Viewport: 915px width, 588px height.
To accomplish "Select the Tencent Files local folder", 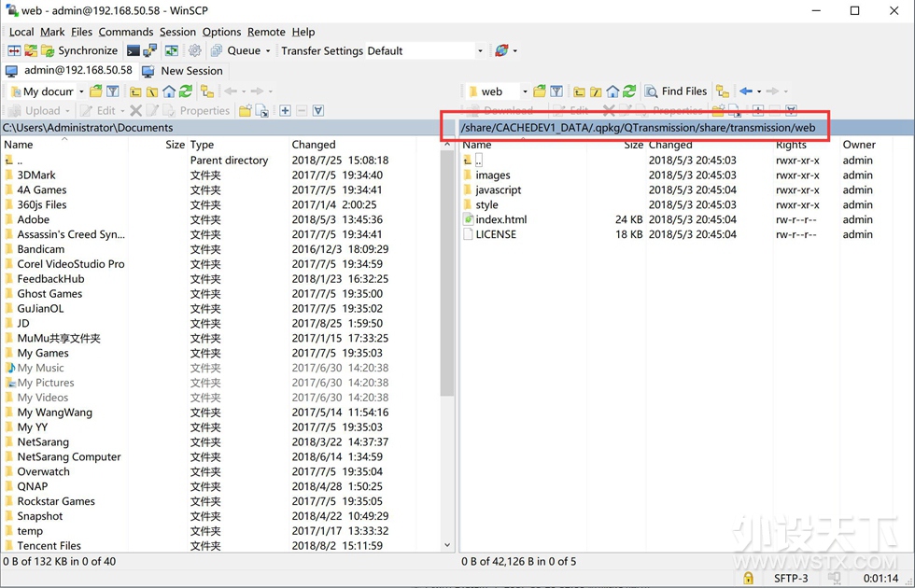I will pyautogui.click(x=49, y=545).
